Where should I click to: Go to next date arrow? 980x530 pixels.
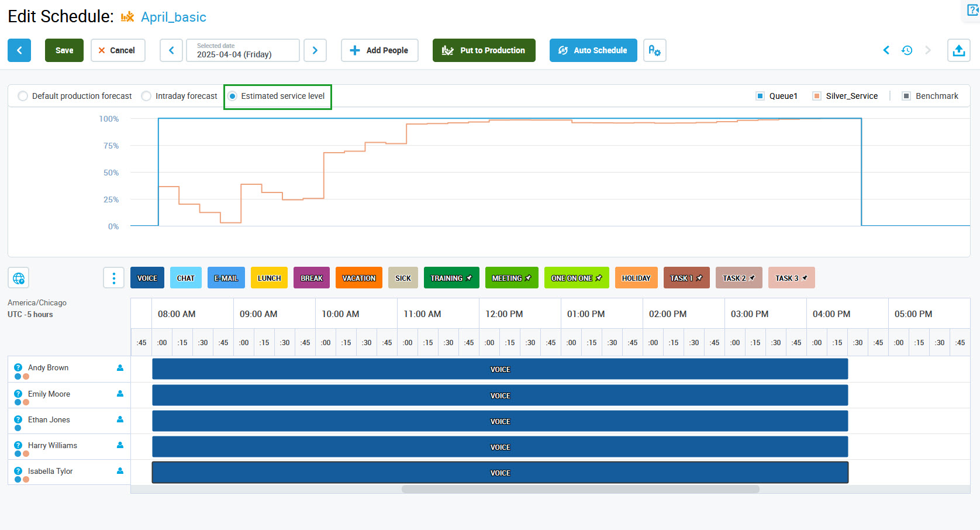315,50
